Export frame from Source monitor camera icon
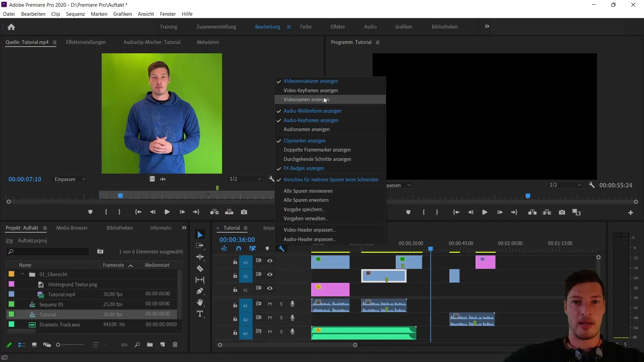Screen dimensions: 644x362 click(244, 212)
